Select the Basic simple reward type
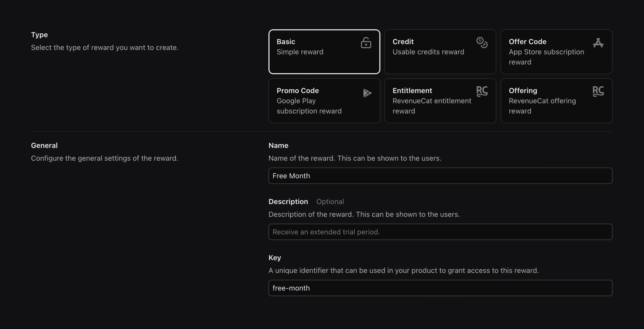Viewport: 644px width, 329px height. (x=324, y=52)
